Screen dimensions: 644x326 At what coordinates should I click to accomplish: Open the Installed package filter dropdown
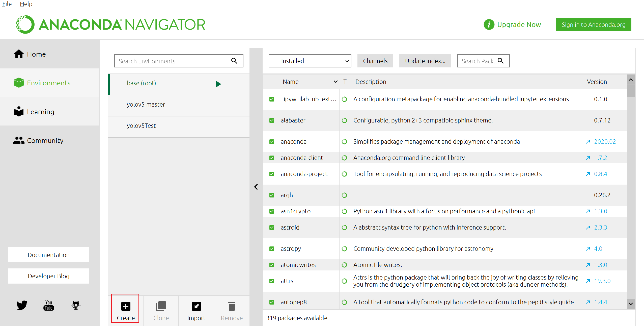(310, 61)
